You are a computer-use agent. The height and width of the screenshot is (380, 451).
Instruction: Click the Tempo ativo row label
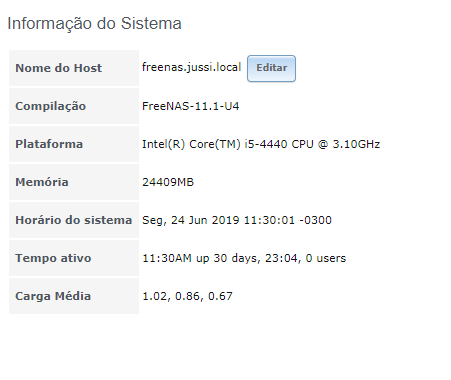click(x=53, y=258)
